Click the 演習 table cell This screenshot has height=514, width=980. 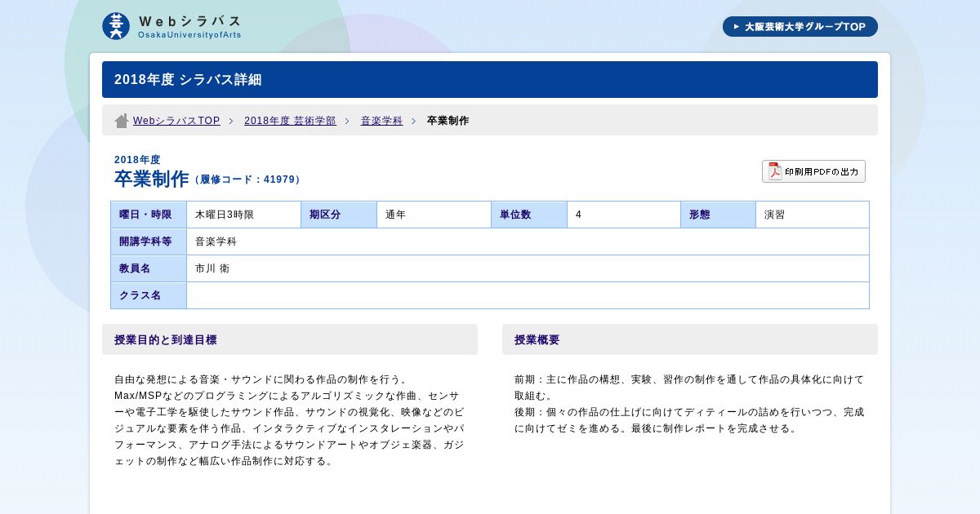813,215
